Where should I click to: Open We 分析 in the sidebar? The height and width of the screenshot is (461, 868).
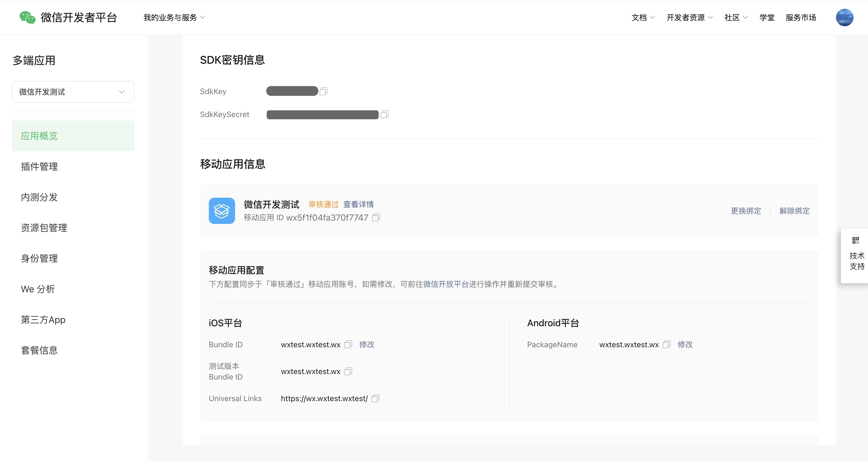point(73,289)
